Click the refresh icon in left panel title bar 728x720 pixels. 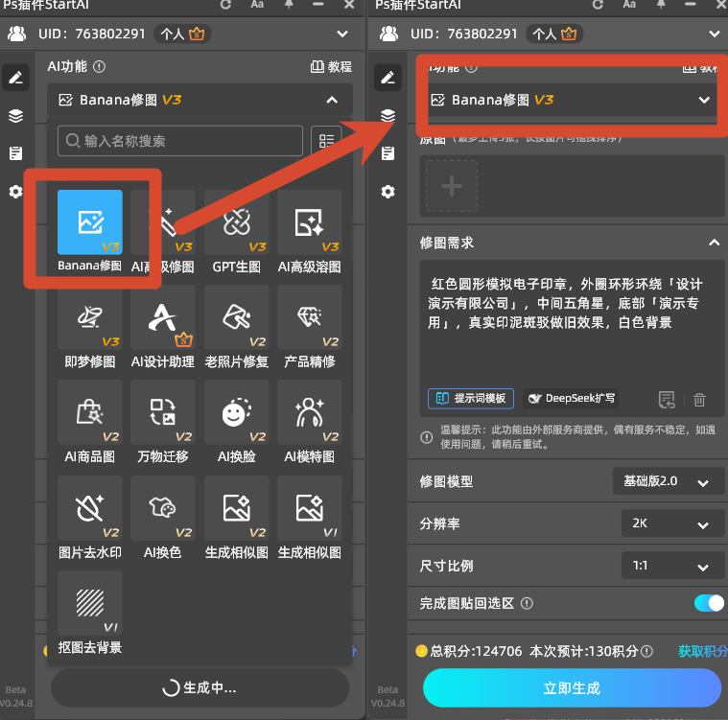coord(225,5)
